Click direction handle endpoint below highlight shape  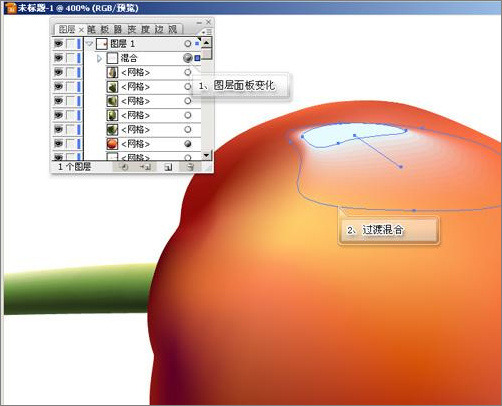pyautogui.click(x=401, y=166)
